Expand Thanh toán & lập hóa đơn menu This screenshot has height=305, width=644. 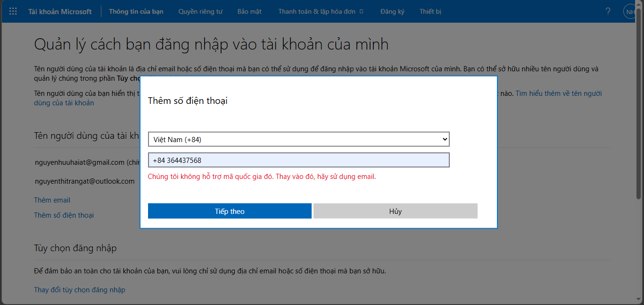point(321,11)
